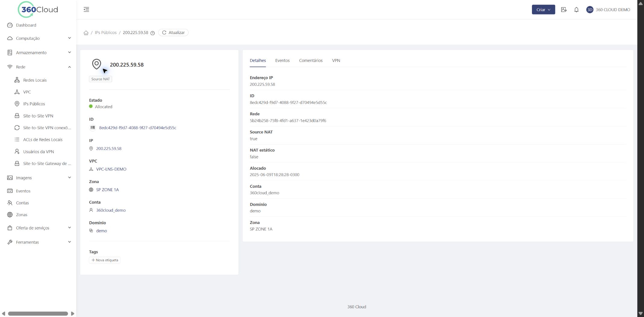Open the VPC-LNS-DEMO link
Image resolution: width=644 pixels, height=317 pixels.
tap(111, 169)
